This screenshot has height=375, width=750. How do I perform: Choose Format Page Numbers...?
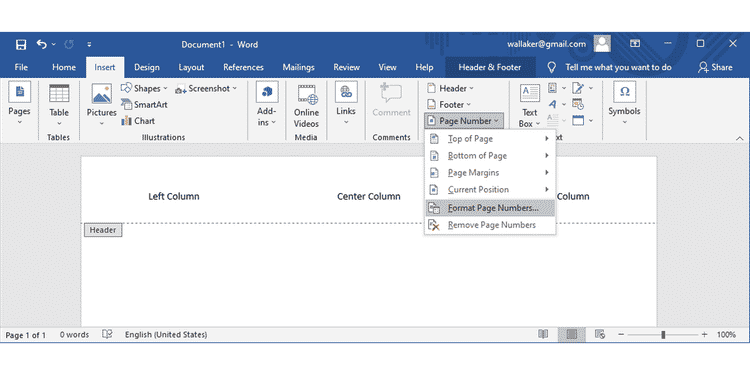(x=490, y=208)
